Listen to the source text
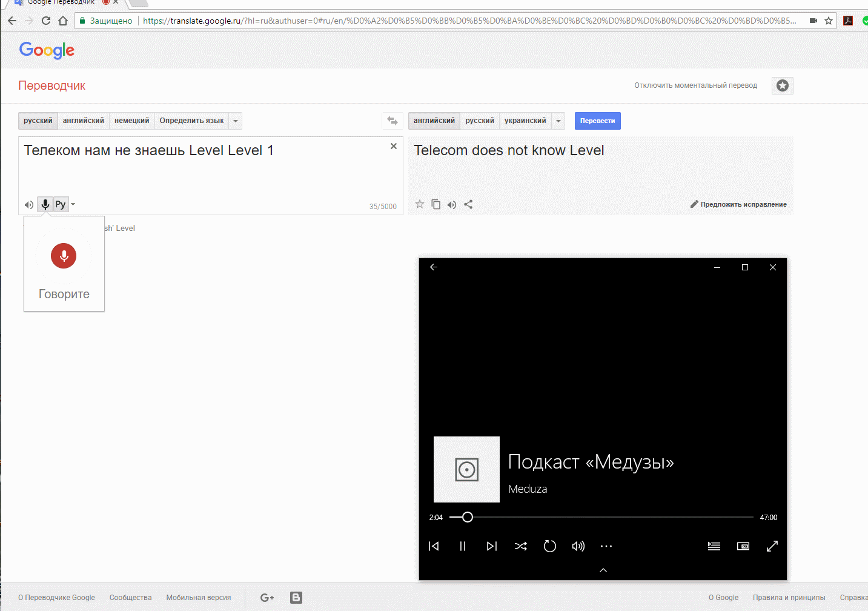Viewport: 868px width, 611px height. (x=28, y=204)
